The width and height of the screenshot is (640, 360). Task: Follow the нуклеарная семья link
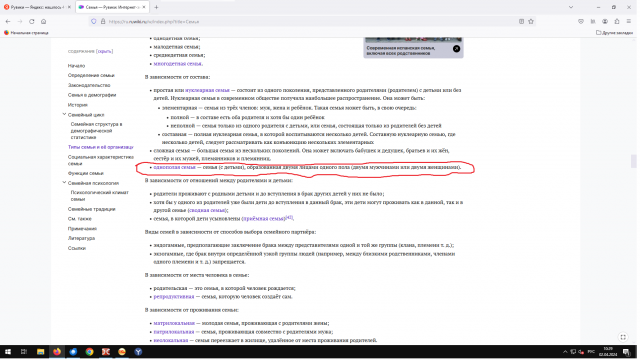(208, 91)
